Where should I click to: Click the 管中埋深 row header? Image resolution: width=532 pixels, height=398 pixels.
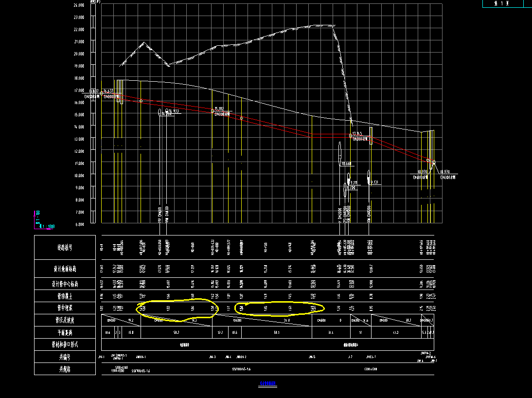[x=65, y=308]
